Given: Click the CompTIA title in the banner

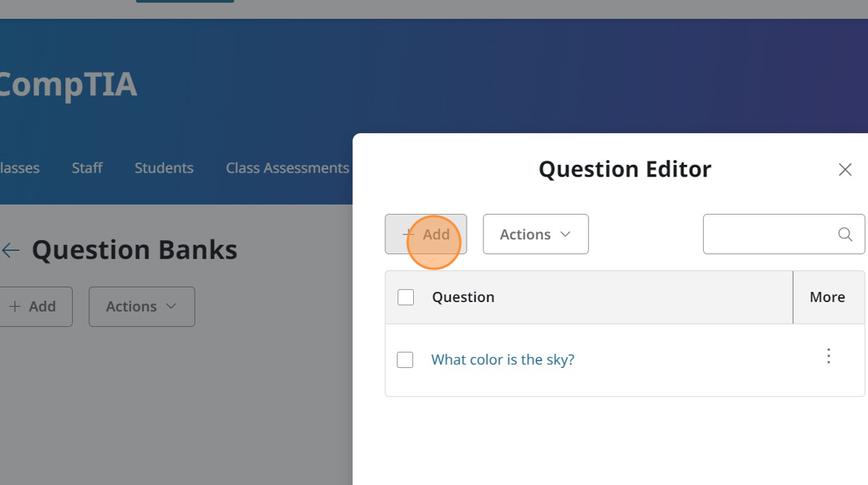Looking at the screenshot, I should click(x=67, y=84).
